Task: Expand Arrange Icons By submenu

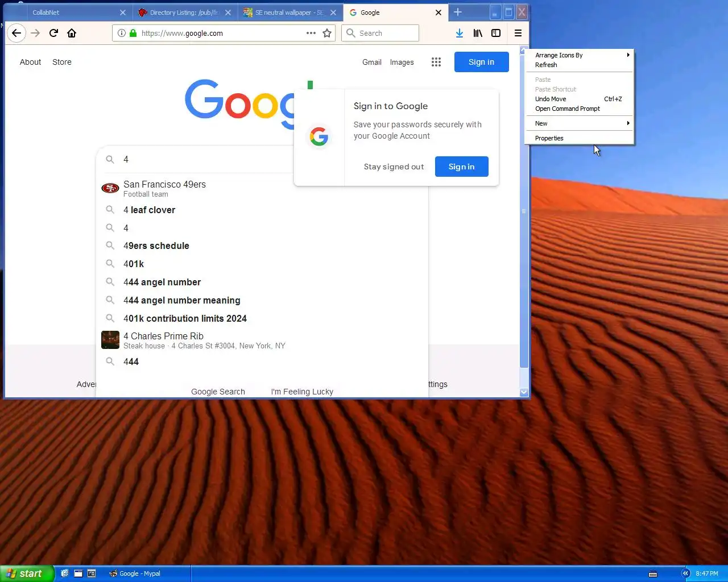Action: coord(580,55)
